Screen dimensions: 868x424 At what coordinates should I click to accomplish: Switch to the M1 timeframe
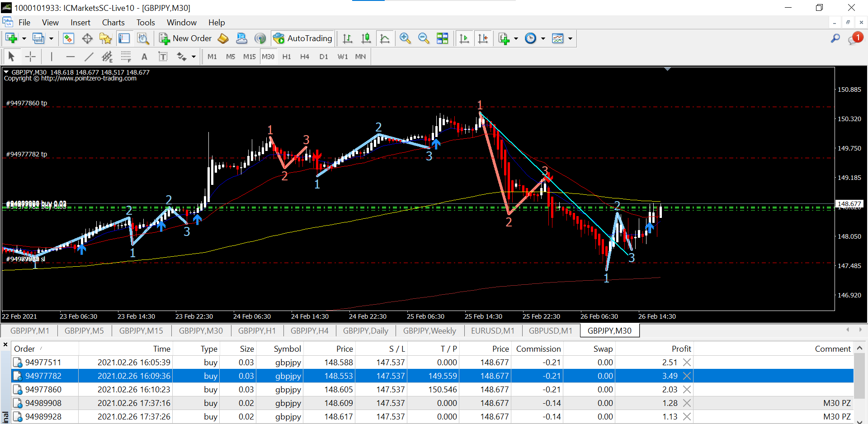click(x=212, y=57)
